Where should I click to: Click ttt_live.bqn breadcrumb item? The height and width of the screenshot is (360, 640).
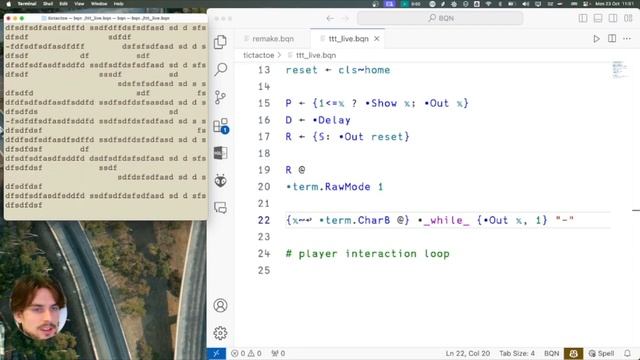click(x=316, y=55)
